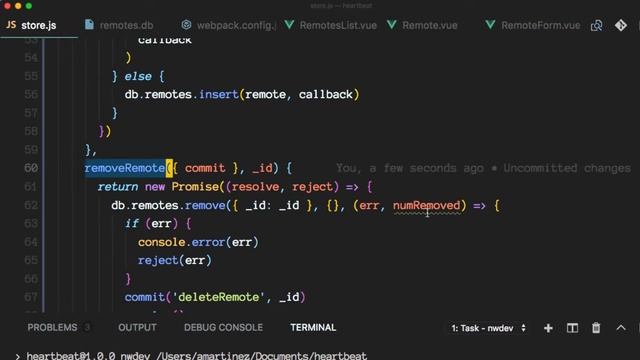
Task: Open the RemoteForm.vue tab
Action: [x=540, y=25]
